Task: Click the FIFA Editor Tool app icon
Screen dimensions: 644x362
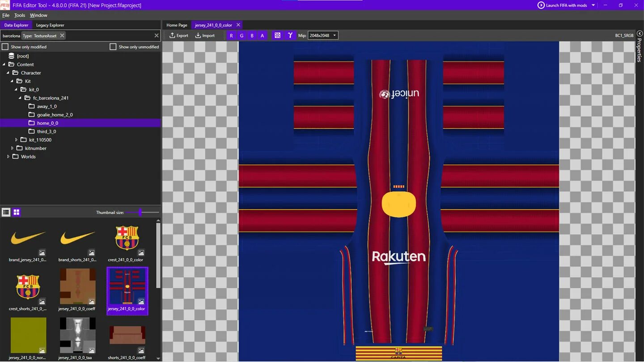Action: pos(5,5)
